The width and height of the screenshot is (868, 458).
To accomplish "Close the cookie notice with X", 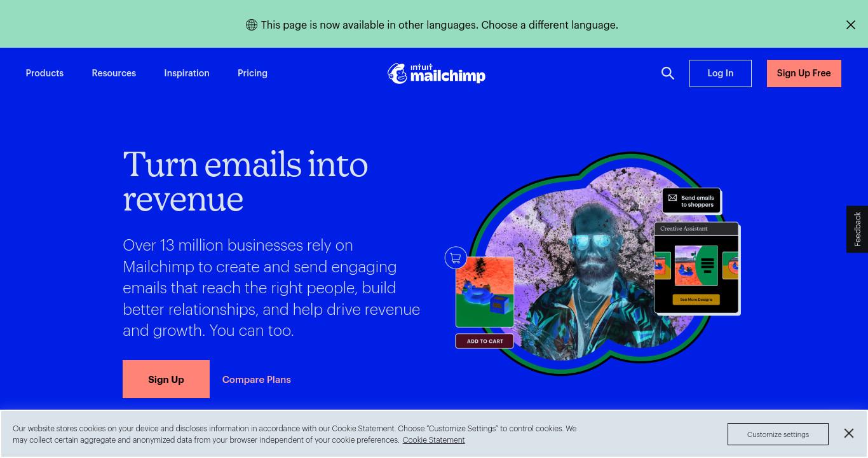I will click(x=849, y=433).
